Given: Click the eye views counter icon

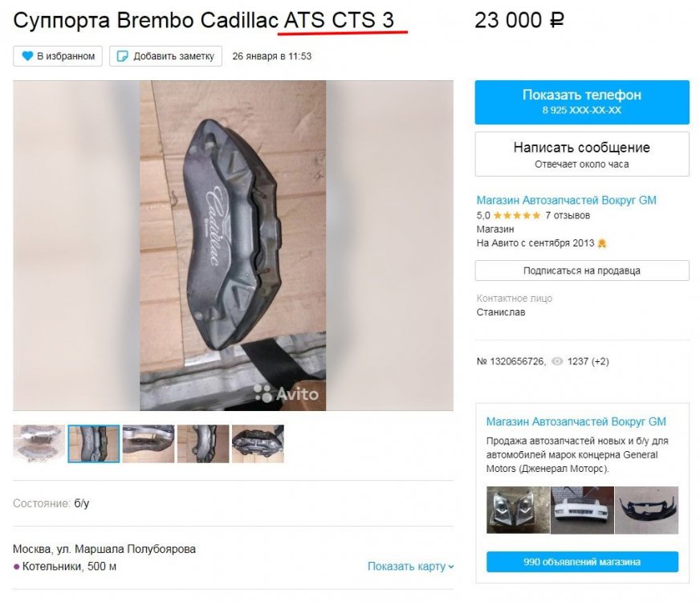Looking at the screenshot, I should (x=557, y=361).
